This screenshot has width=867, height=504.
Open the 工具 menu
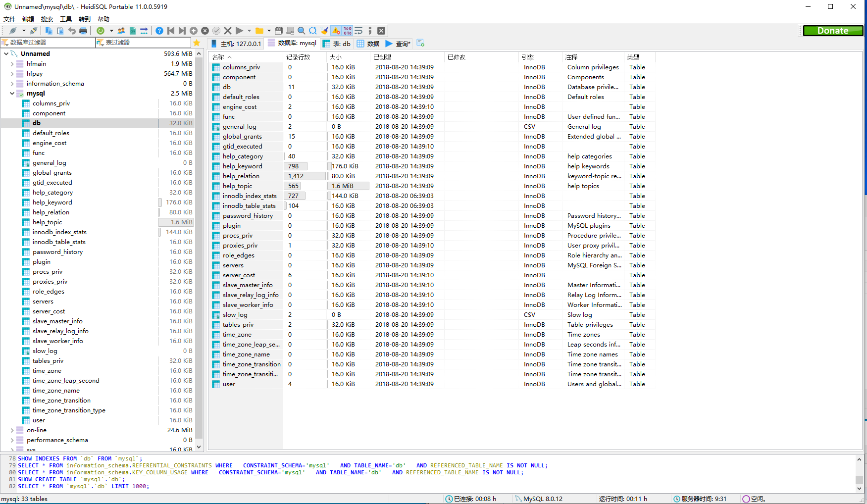(66, 19)
